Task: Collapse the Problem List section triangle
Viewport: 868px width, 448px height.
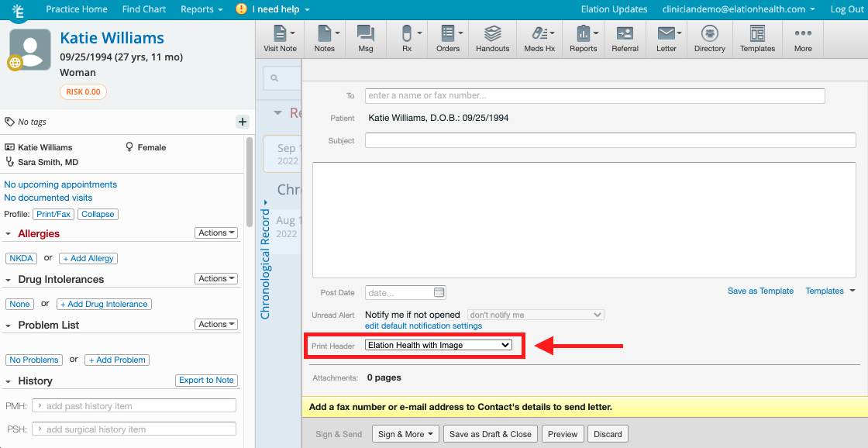Action: (9, 326)
